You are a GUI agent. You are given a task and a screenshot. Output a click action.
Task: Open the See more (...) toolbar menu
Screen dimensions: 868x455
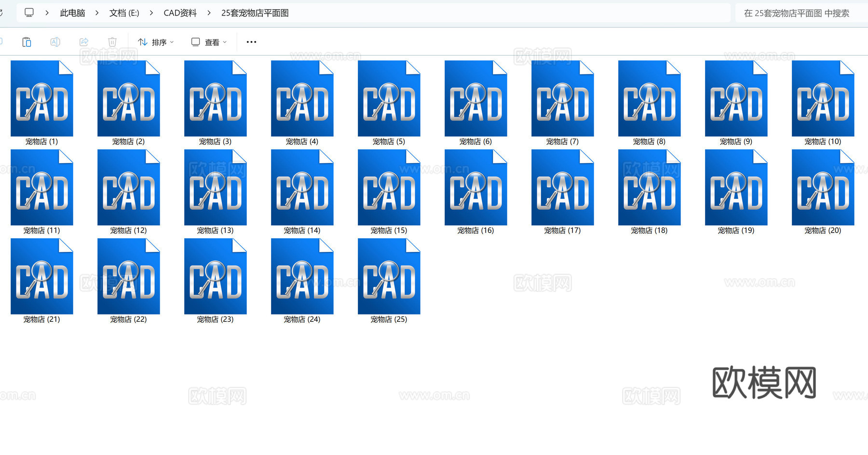click(251, 42)
